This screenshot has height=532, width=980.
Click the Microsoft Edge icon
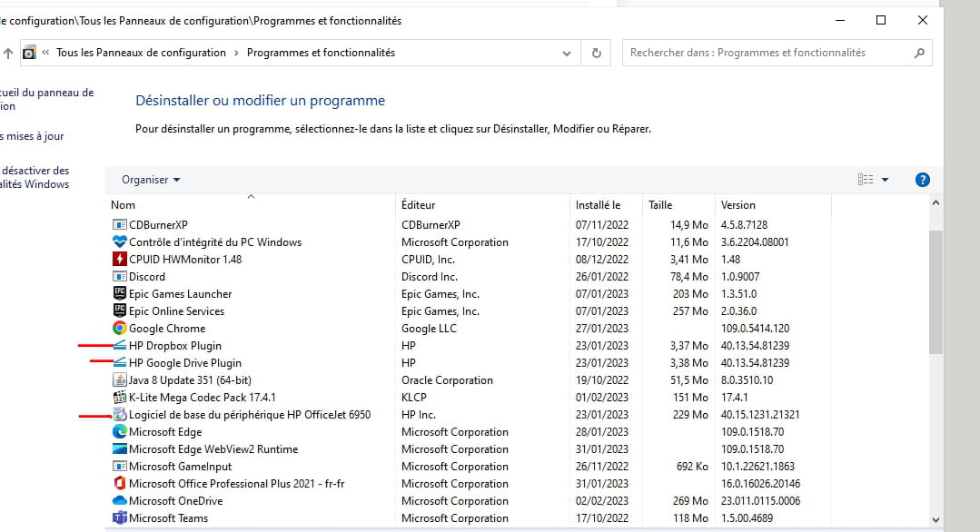119,431
